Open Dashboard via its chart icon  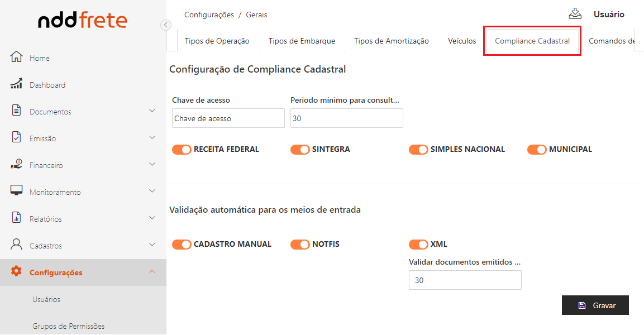coord(17,84)
